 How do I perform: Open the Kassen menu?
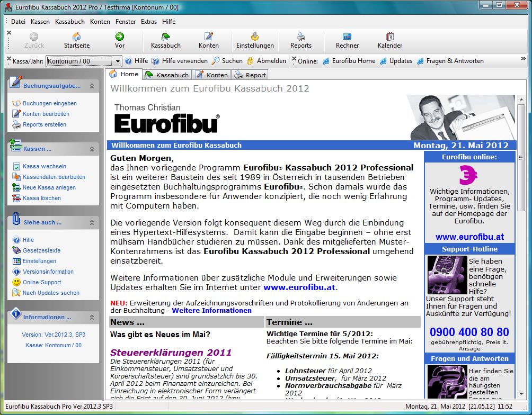click(40, 22)
